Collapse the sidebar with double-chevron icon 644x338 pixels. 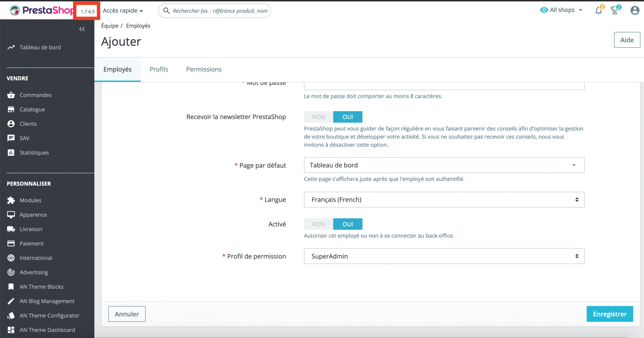click(x=82, y=29)
